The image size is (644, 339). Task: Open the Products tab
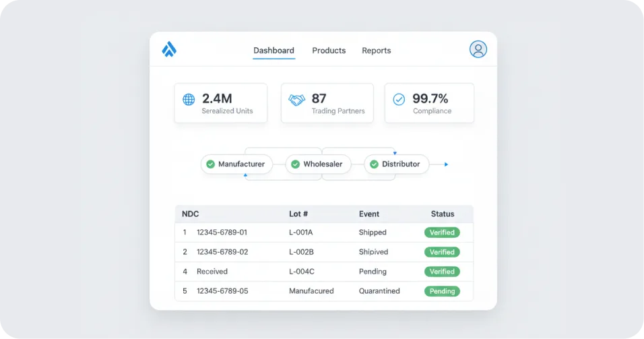tap(329, 51)
